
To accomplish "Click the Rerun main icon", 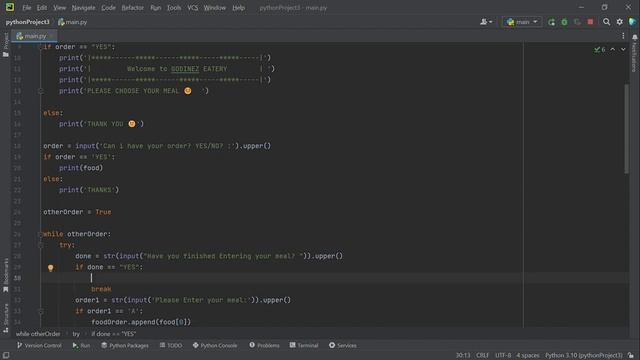I will click(x=551, y=22).
